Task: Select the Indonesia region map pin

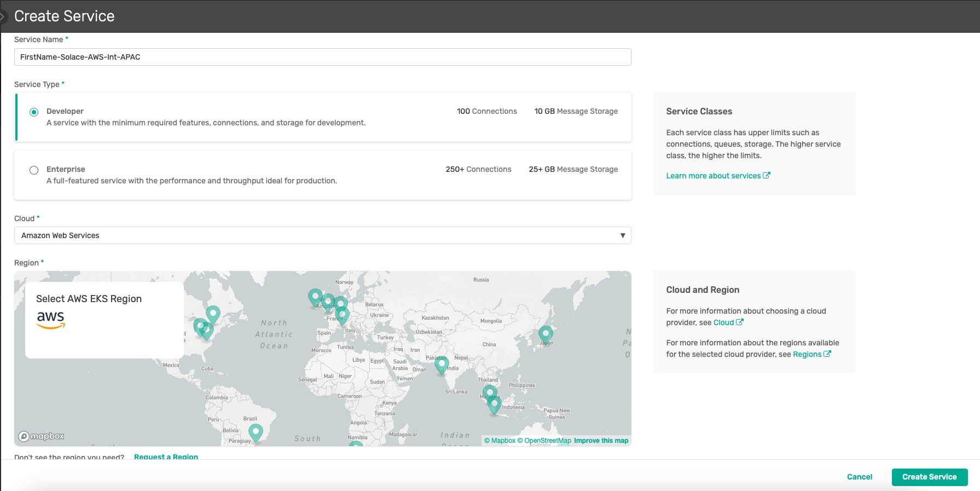Action: 495,405
